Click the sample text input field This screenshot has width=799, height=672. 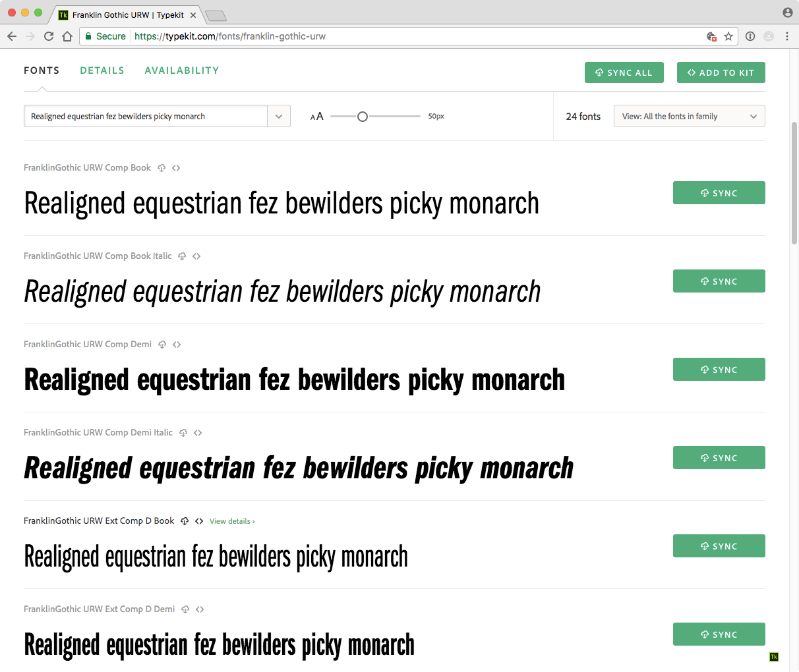tap(146, 117)
